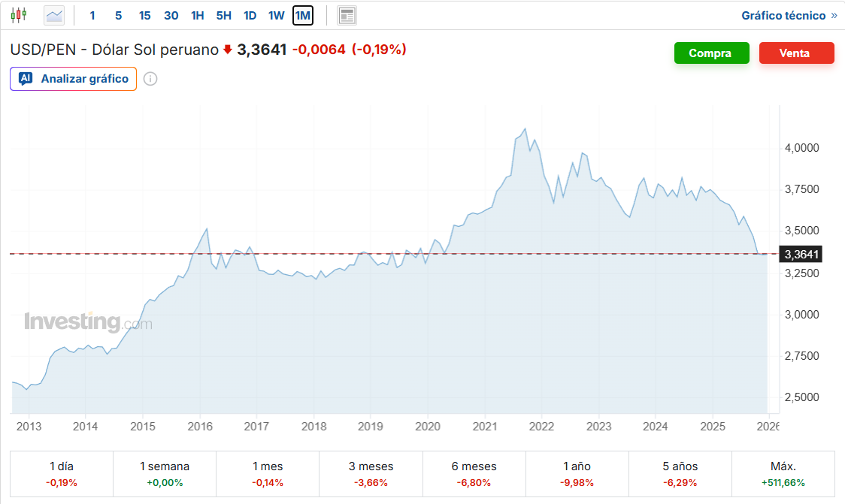Open Gráfico técnico via double chevron
The image size is (845, 504).
[x=834, y=15]
